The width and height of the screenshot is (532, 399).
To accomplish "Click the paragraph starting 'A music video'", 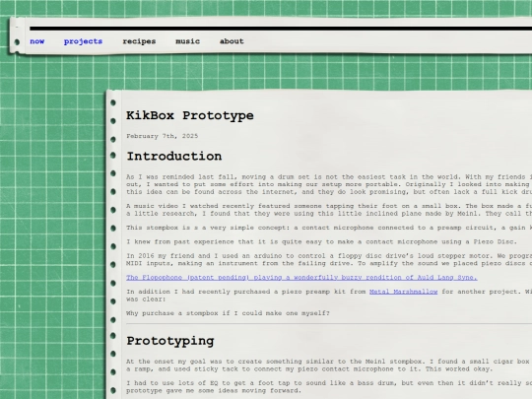I will coord(329,210).
